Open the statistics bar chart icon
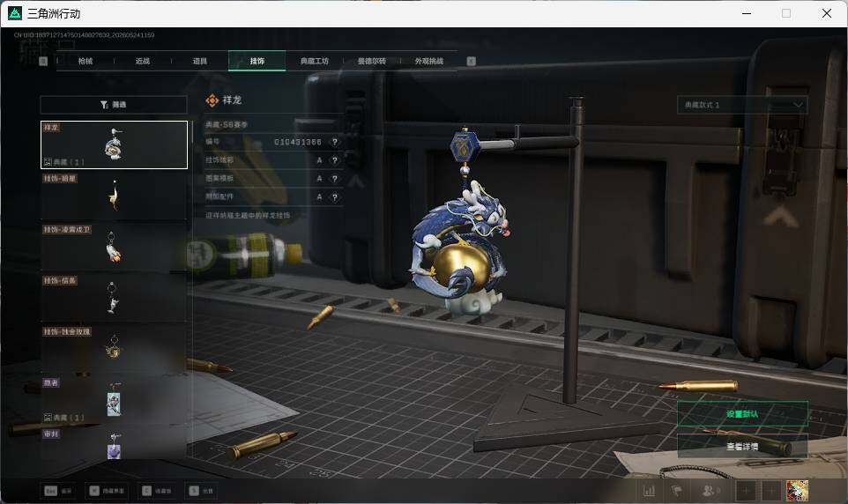Image resolution: width=848 pixels, height=504 pixels. (x=649, y=491)
